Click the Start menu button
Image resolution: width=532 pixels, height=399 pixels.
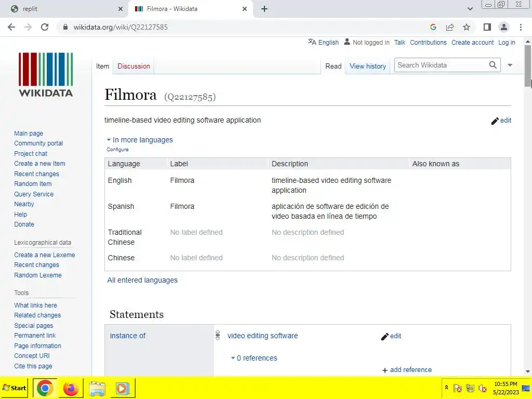pyautogui.click(x=14, y=388)
